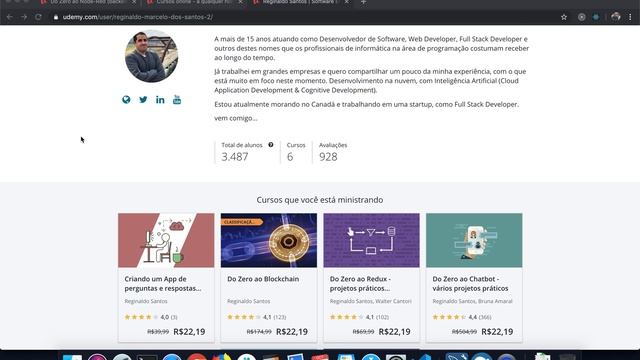The width and height of the screenshot is (640, 360).
Task: Open the Chatbot course teal thumbnail
Action: point(474,240)
